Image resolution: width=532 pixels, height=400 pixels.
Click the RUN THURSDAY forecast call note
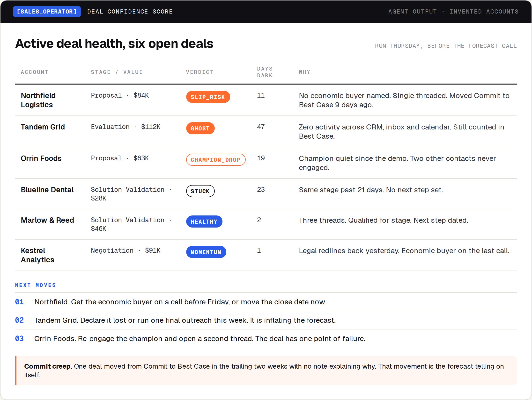click(x=446, y=46)
